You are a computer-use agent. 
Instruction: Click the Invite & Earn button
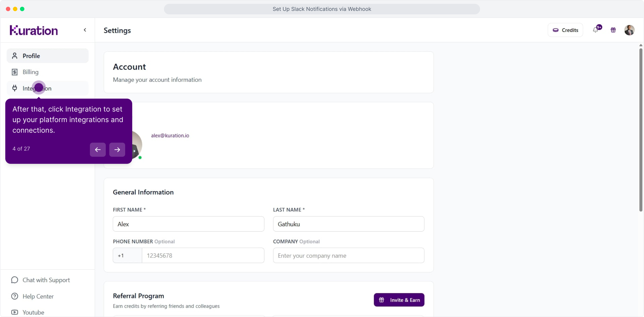(399, 300)
